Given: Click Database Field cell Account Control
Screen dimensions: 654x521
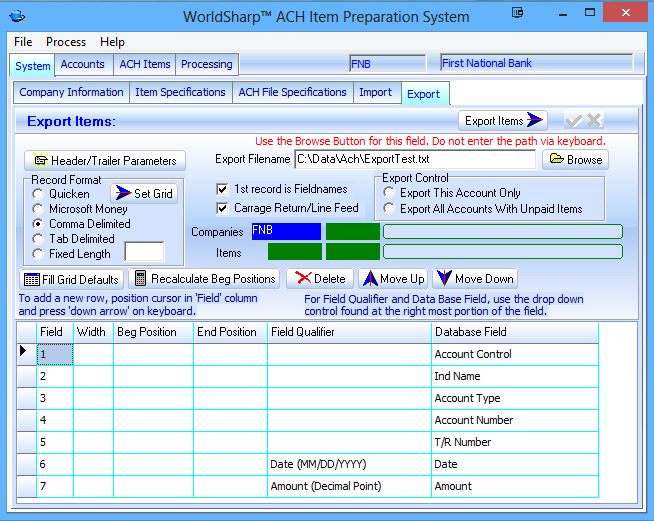Looking at the screenshot, I should [514, 354].
